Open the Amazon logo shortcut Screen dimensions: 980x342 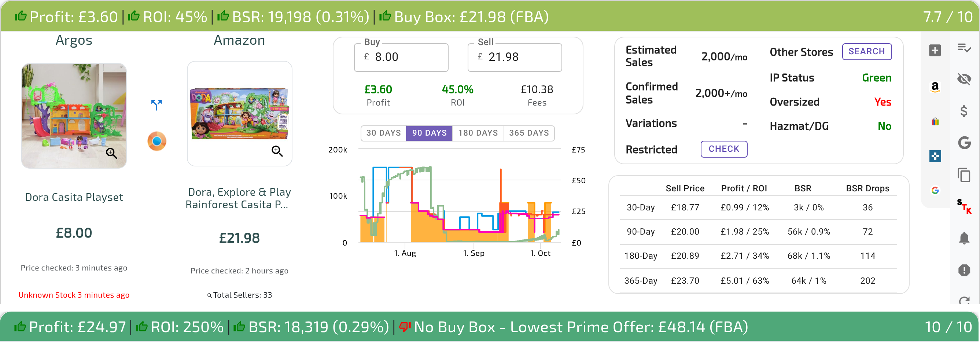coord(935,87)
